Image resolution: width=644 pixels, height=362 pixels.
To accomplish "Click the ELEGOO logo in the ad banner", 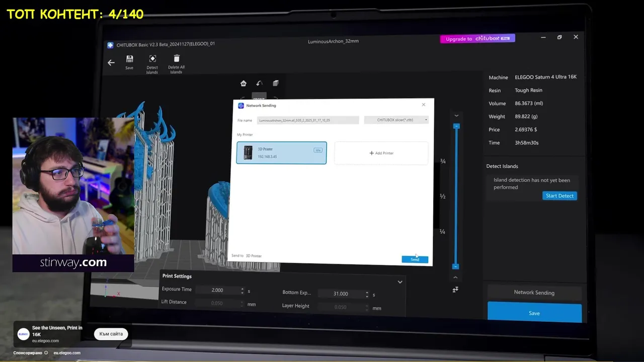I will (x=23, y=334).
